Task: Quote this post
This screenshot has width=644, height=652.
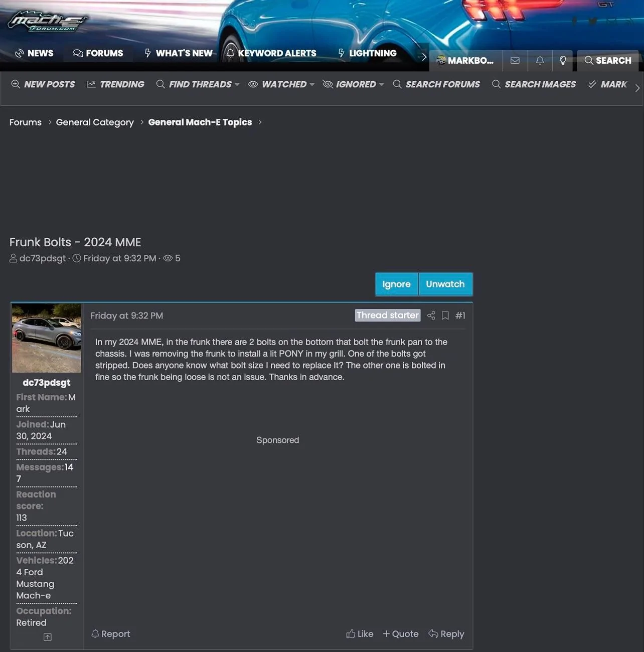Action: (401, 634)
